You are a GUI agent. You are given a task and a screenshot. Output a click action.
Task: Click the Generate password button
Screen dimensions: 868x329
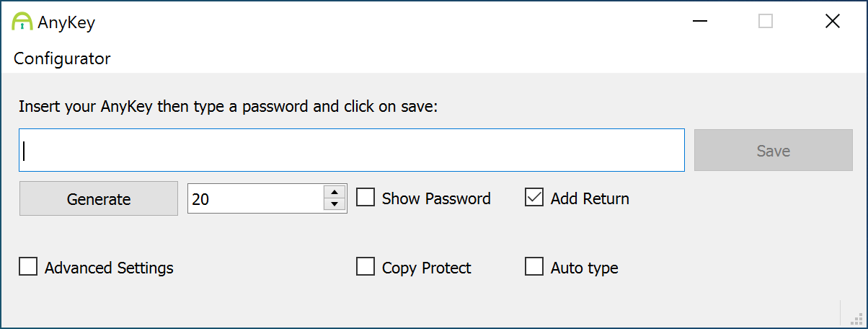pyautogui.click(x=99, y=198)
